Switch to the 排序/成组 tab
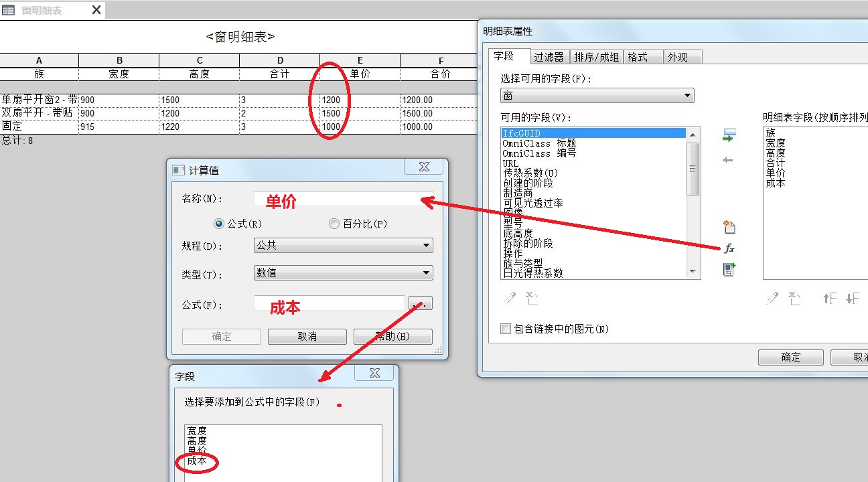868x482 pixels. (x=596, y=57)
